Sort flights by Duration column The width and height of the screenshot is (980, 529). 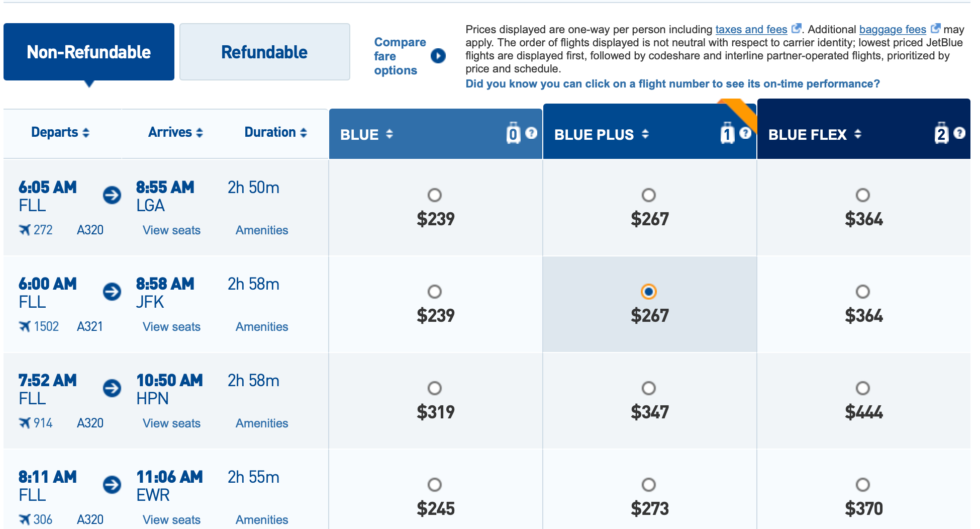[275, 132]
